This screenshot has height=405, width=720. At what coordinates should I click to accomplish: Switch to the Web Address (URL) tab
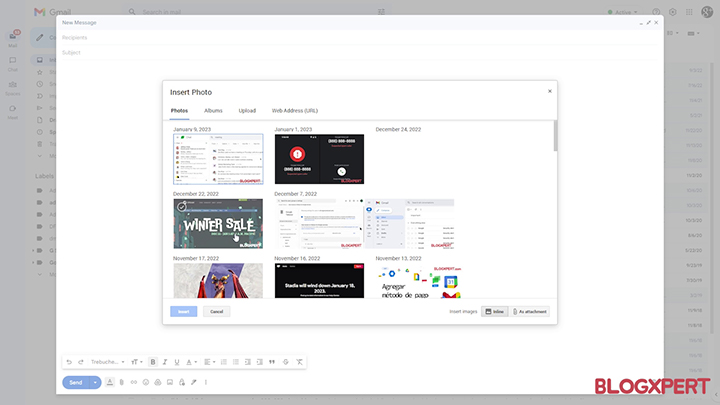(x=295, y=111)
